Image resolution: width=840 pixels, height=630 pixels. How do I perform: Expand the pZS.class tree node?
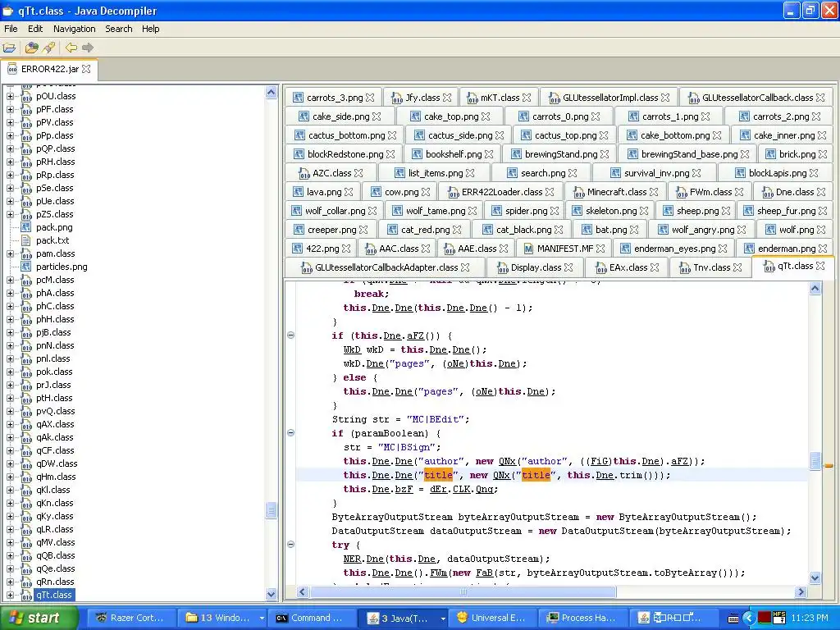pyautogui.click(x=10, y=214)
